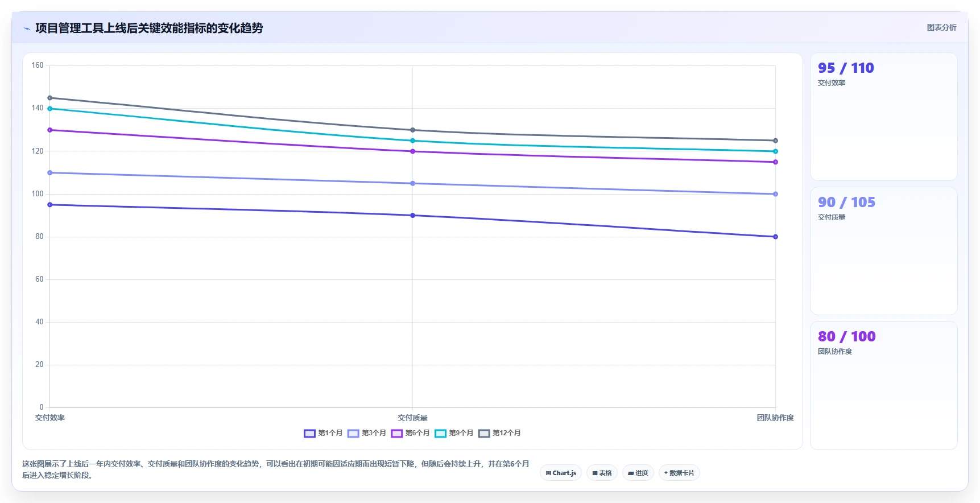Toggle the 第1个月 legend series
980x503 pixels.
[x=323, y=433]
